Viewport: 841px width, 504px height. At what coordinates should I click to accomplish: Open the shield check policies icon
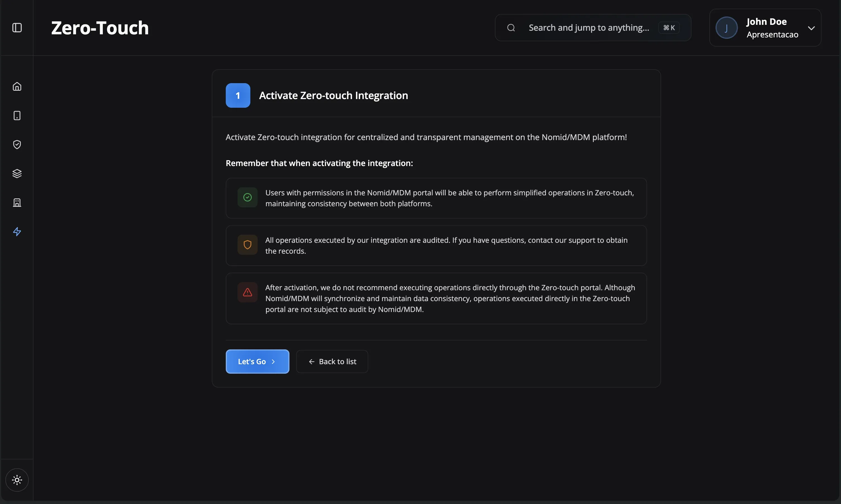click(17, 144)
